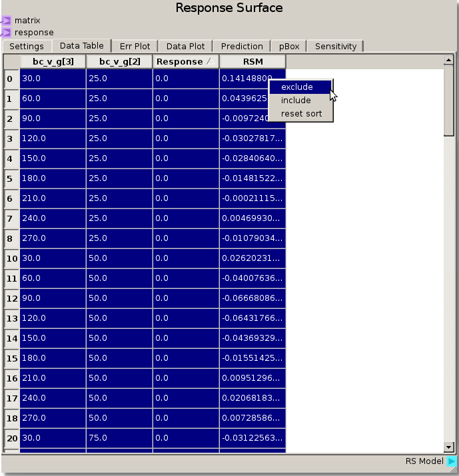Switch to the Settings tab
The width and height of the screenshot is (459, 476).
coord(27,46)
